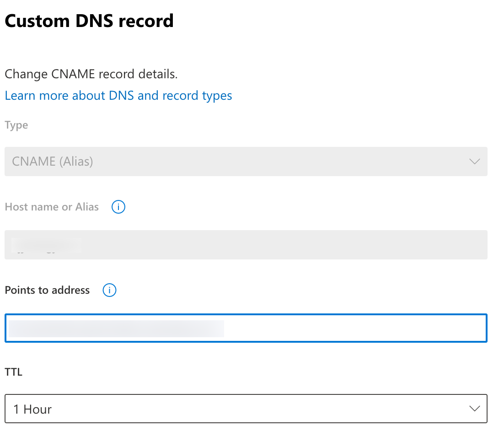Click the blurred value in Points to address
The image size is (504, 442).
click(x=116, y=329)
